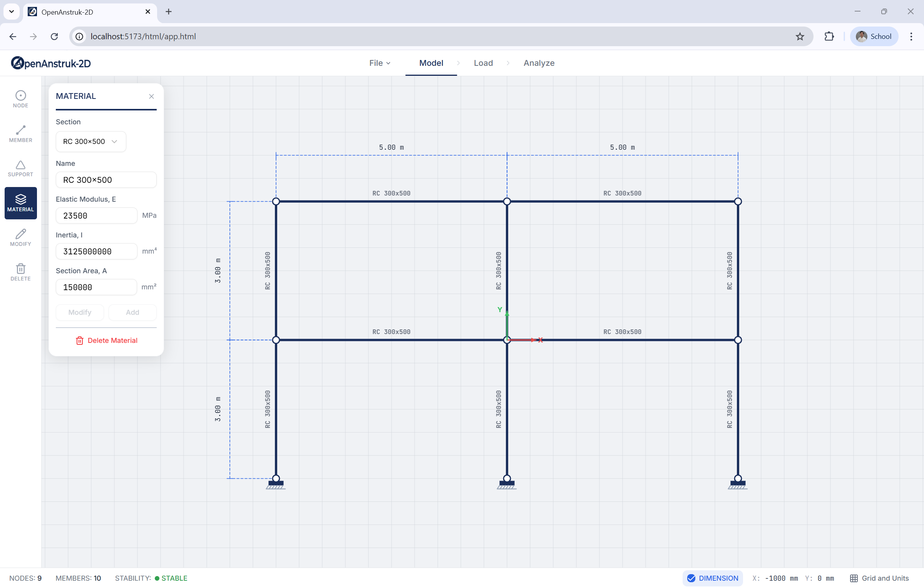Click the right 5.00 m dimension label
This screenshot has width=924, height=588.
(623, 147)
